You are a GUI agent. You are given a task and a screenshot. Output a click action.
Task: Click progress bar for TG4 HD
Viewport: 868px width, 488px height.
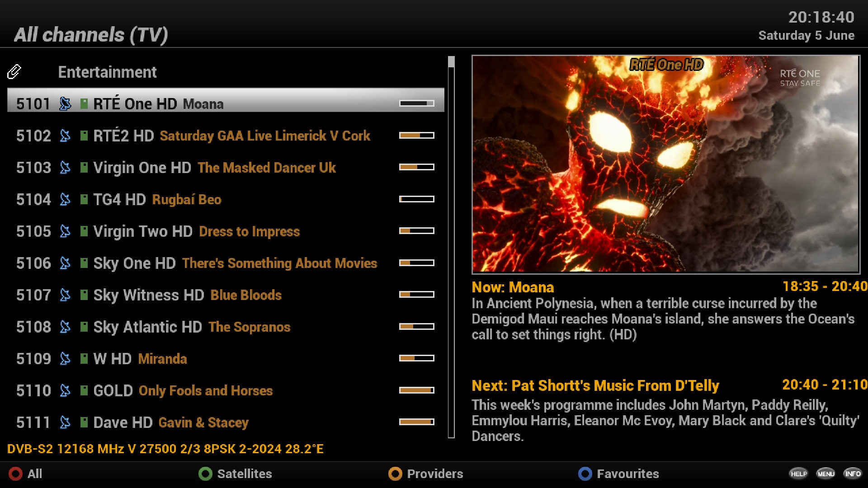(417, 199)
